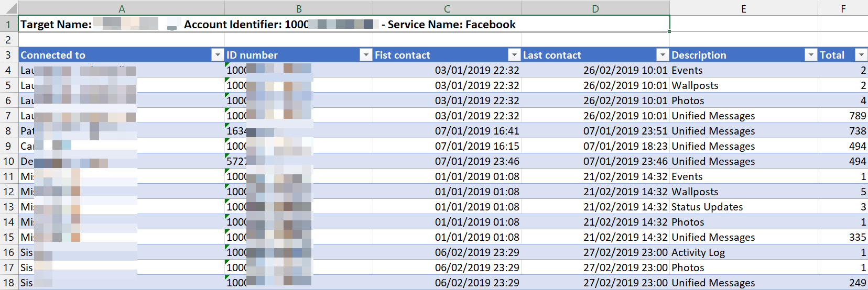Open the Connected to filter dropdown

coord(218,55)
